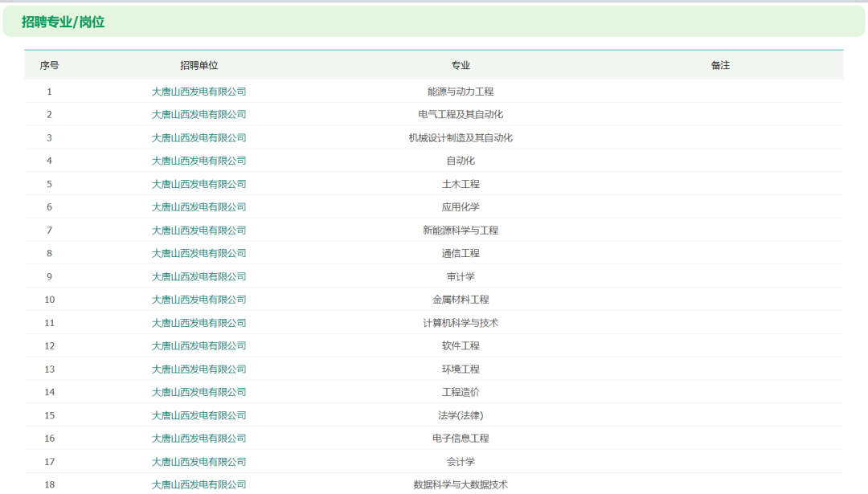
Task: Open 大唐山西发电有限公司 link in row 7
Action: pos(199,230)
